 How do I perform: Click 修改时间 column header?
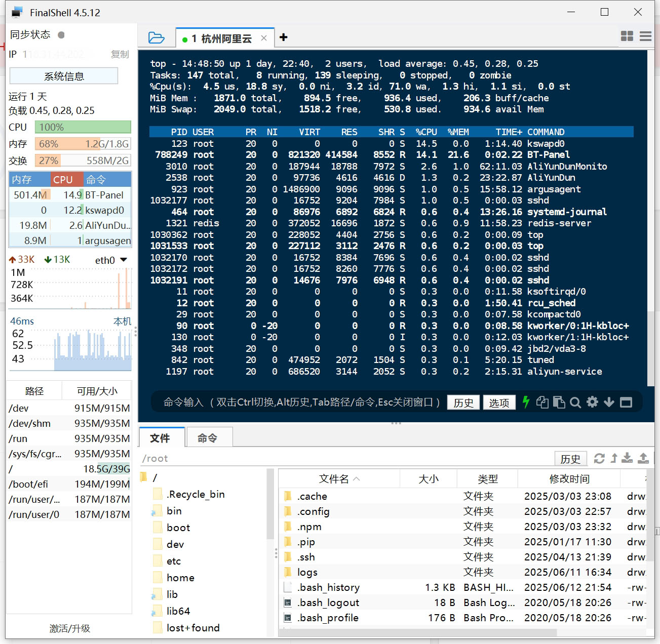tap(569, 478)
